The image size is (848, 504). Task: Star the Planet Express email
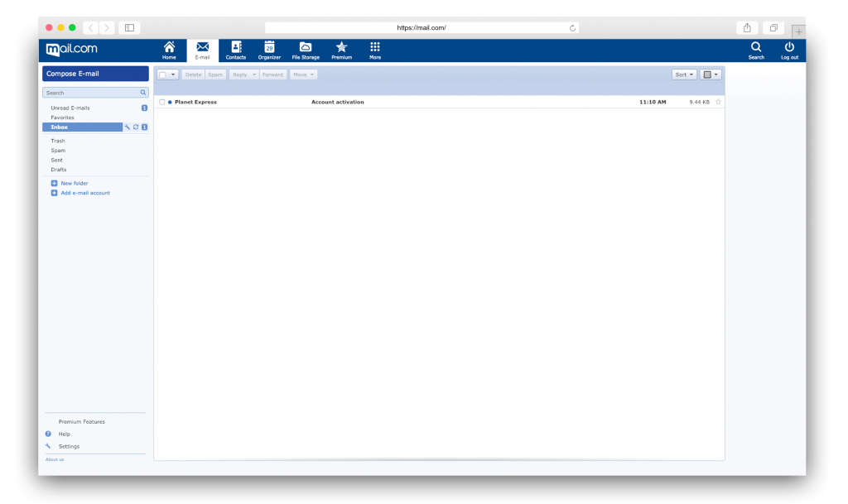click(718, 102)
